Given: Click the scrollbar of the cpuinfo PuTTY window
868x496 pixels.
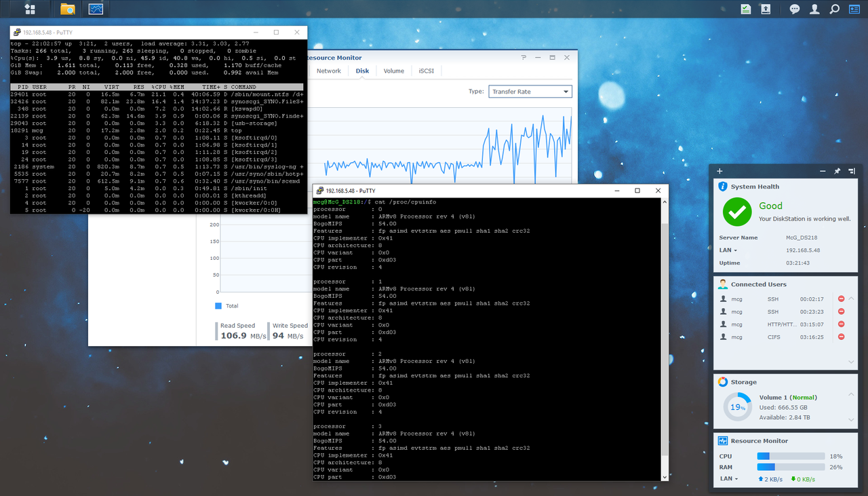Looking at the screenshot, I should tap(664, 339).
